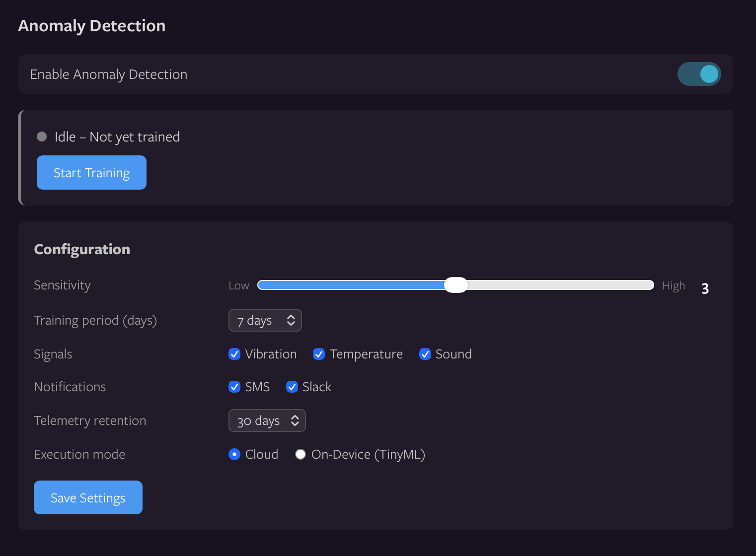Select the Cloud execution mode radio
The image size is (756, 556).
(x=234, y=454)
